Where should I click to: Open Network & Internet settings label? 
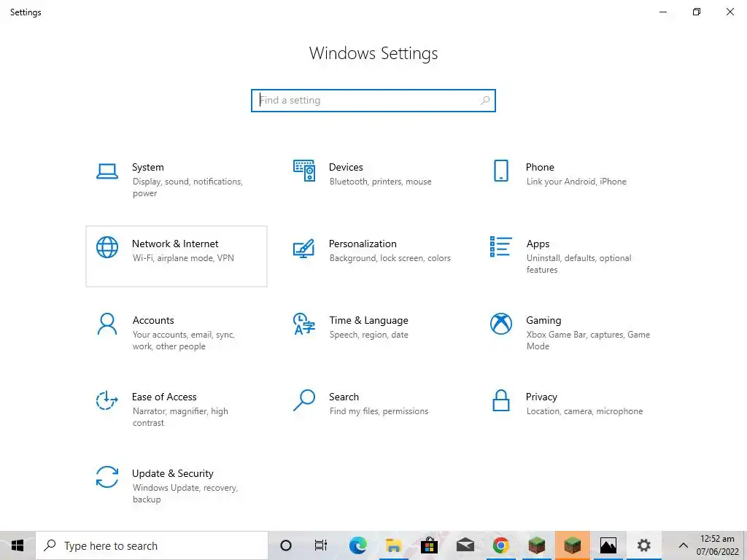[x=175, y=244]
